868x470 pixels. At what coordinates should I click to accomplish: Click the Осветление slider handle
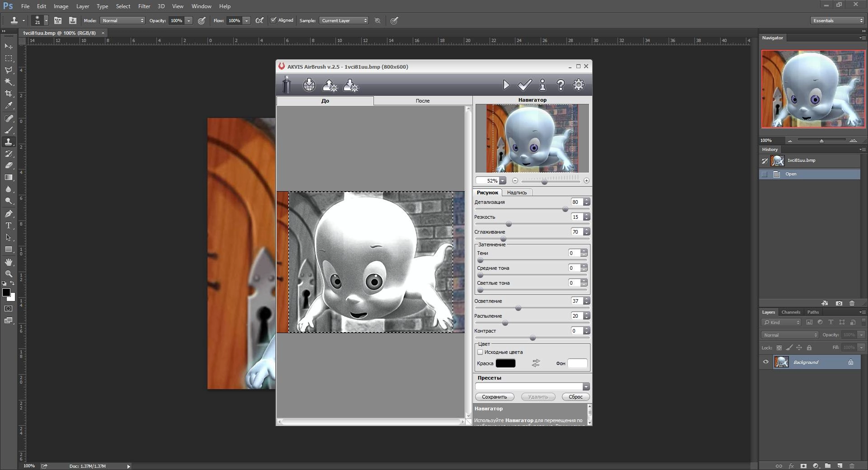518,308
